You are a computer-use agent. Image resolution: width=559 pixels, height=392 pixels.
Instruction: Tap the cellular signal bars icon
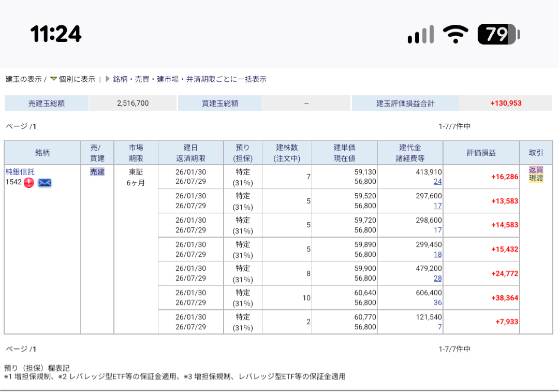click(x=420, y=35)
